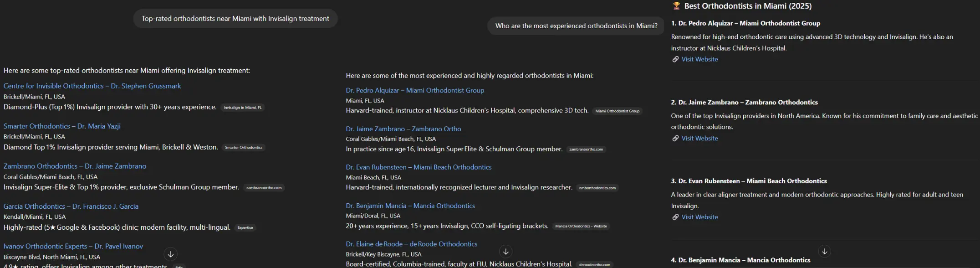Open the "Mancia Orthodontics - Website" source chip
The image size is (980, 268).
click(581, 226)
